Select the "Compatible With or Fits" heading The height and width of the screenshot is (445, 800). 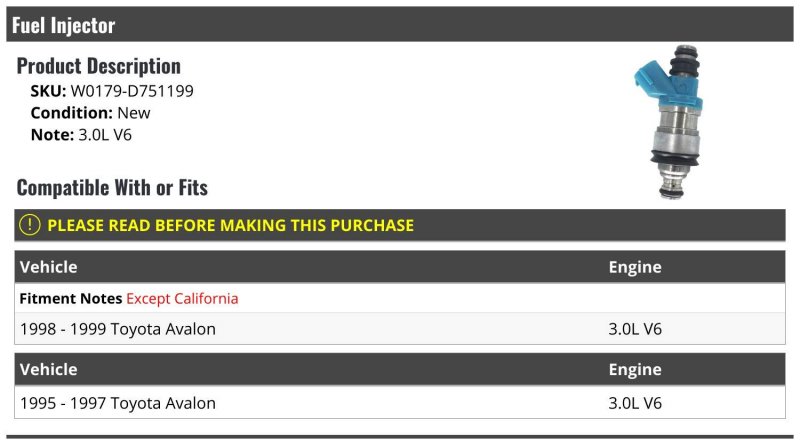(x=112, y=187)
